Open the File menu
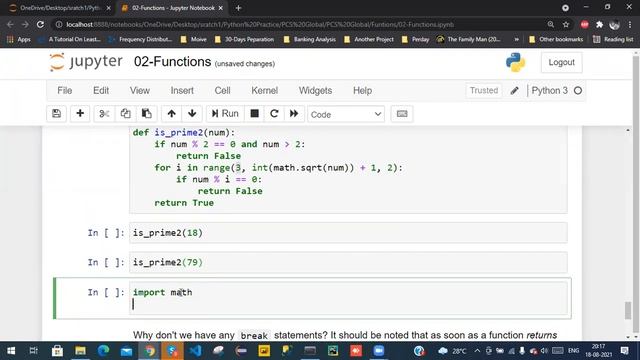Screen dimensions: 640x360 tap(64, 91)
